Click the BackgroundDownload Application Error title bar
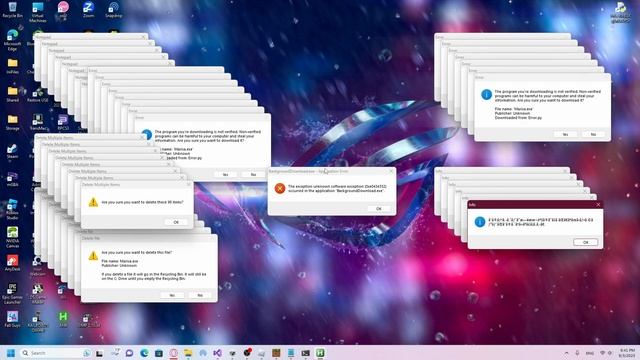Image resolution: width=640 pixels, height=360 pixels. coord(331,171)
